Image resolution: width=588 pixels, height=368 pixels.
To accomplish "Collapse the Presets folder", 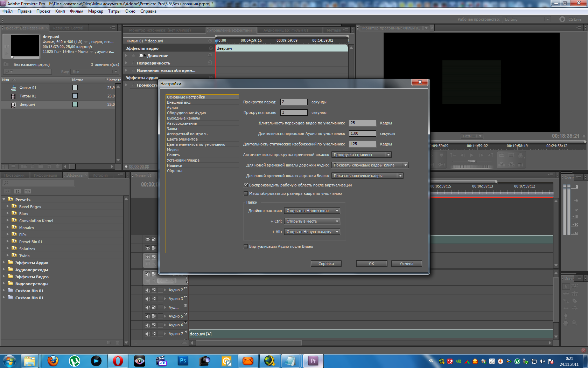I will pos(4,199).
